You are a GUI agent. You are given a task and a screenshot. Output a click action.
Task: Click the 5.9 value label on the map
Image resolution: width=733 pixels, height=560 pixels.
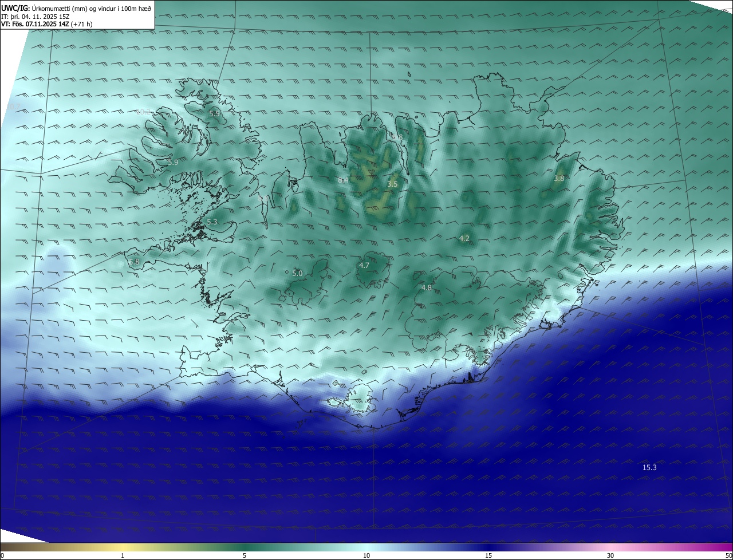[x=173, y=163]
